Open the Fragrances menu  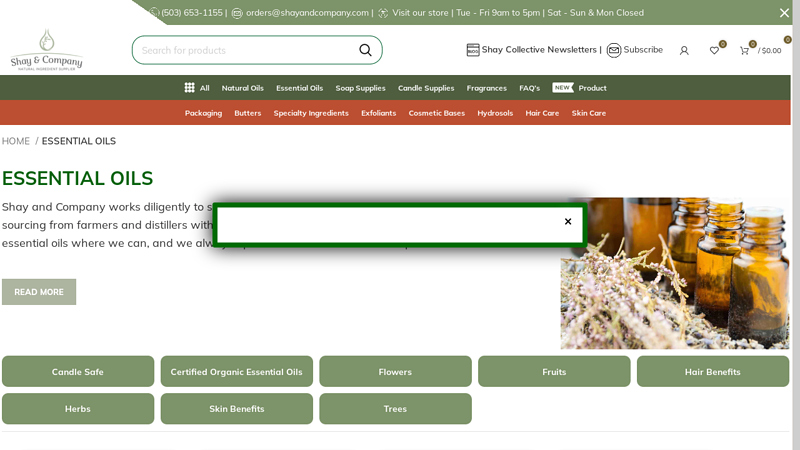pyautogui.click(x=487, y=88)
